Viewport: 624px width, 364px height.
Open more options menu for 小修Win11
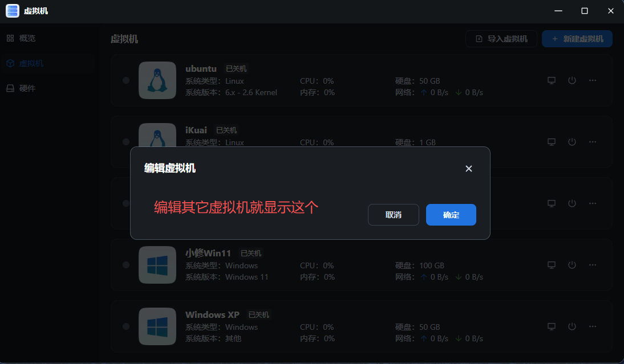[x=593, y=265]
